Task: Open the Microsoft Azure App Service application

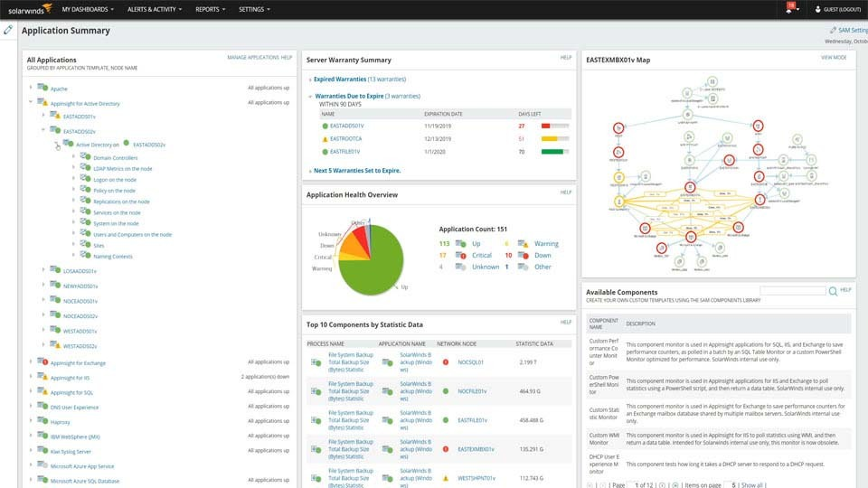Action: (x=82, y=466)
